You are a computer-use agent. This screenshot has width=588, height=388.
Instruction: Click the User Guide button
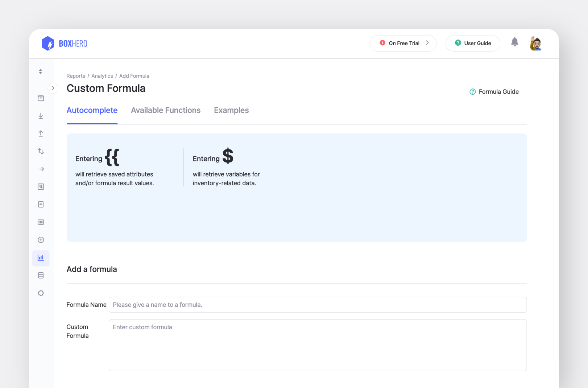[473, 43]
